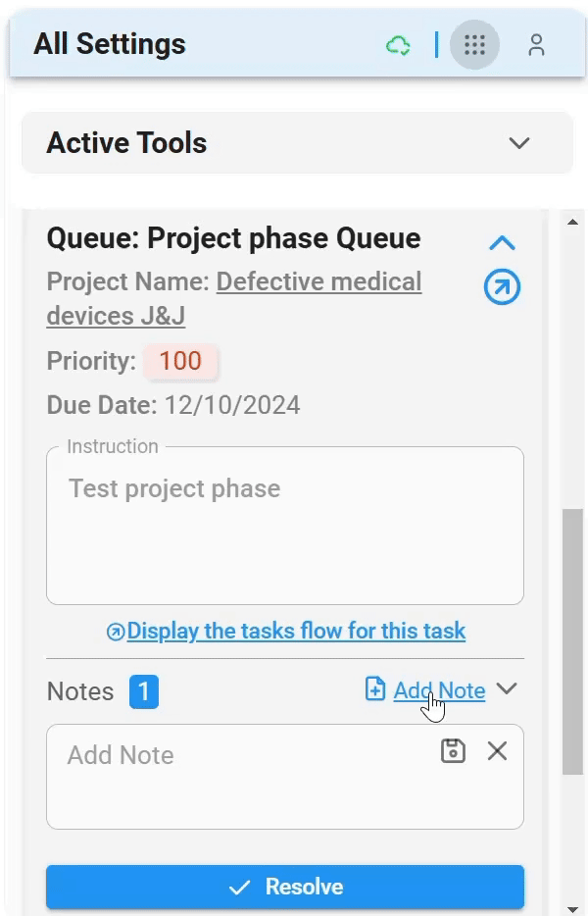The height and width of the screenshot is (916, 588).
Task: Click the open-task arrow circle icon
Action: point(502,287)
